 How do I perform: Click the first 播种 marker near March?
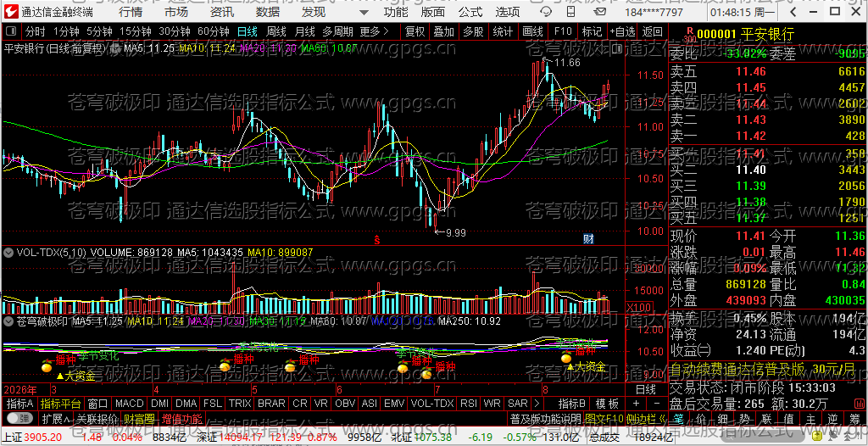[65, 359]
